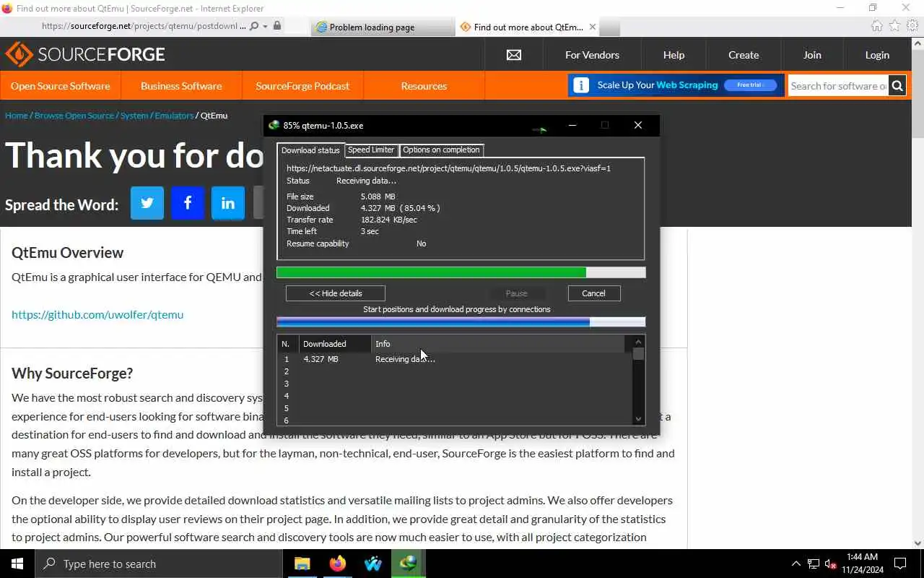The width and height of the screenshot is (924, 578).
Task: Open the Business Software menu
Action: pos(181,86)
